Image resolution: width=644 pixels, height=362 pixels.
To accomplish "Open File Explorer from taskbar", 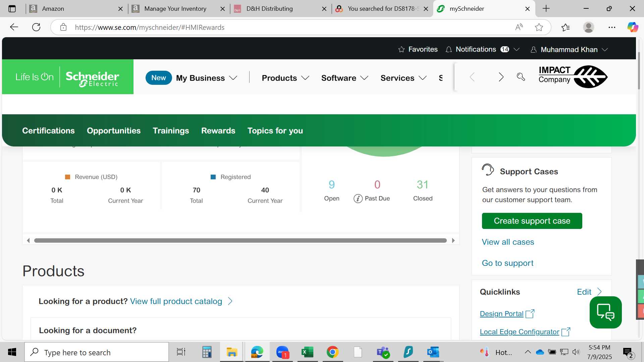I will (232, 352).
